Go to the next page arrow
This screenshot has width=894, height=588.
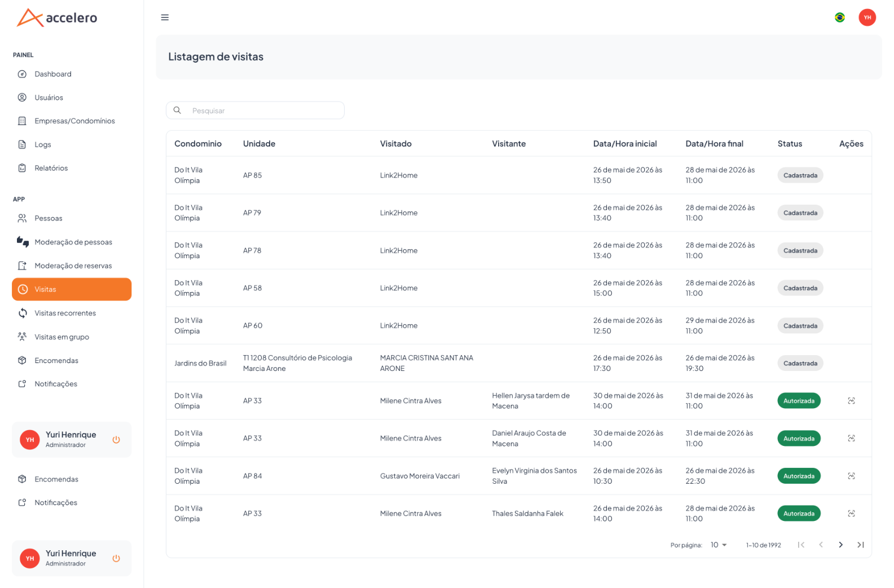tap(840, 545)
